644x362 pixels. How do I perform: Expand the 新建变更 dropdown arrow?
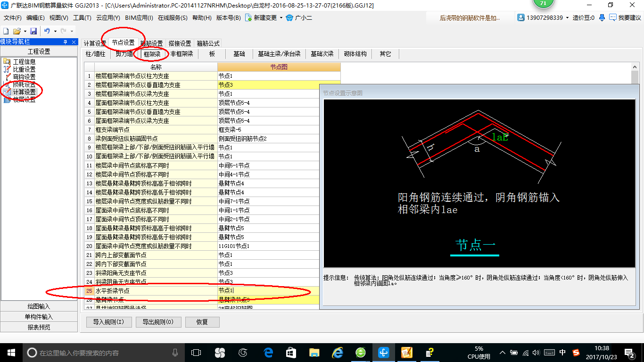[x=281, y=18]
